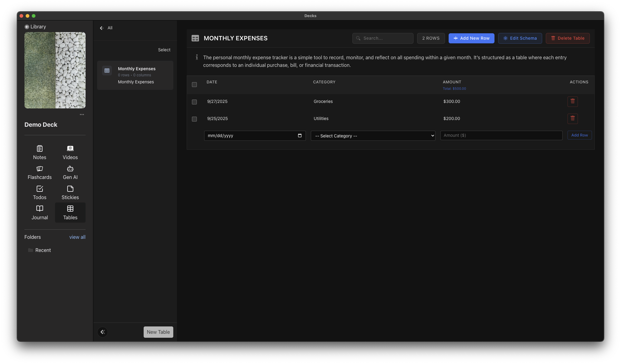Image resolution: width=621 pixels, height=364 pixels.
Task: Open the date picker in the new row
Action: pos(300,136)
